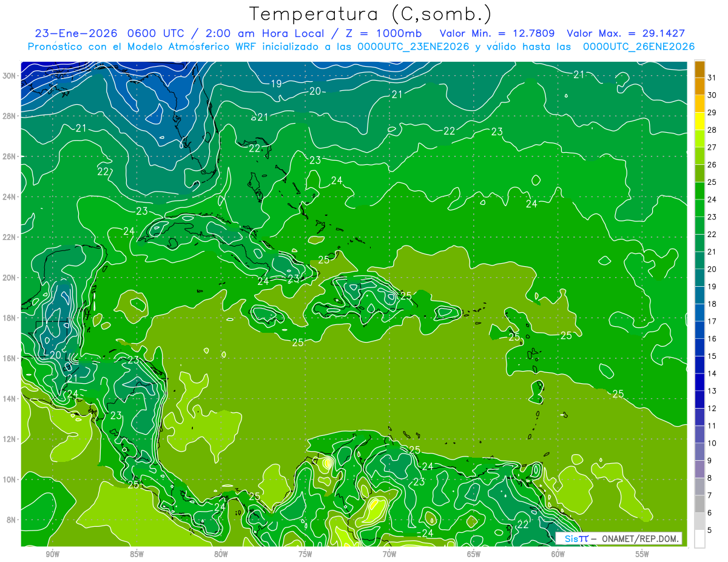This screenshot has width=728, height=562.
Task: Select the yellow color bar segment between 28 and 29
Action: click(x=699, y=121)
